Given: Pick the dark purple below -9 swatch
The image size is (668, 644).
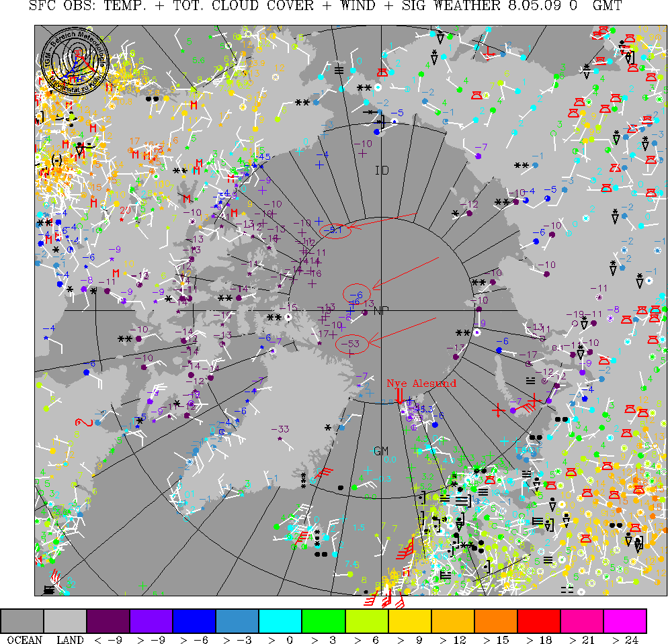Looking at the screenshot, I should 108,620.
